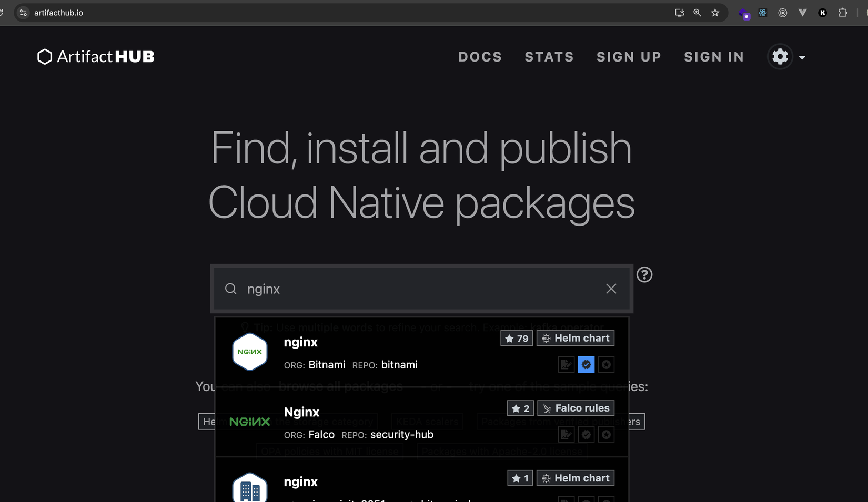Click the security-hub repository name
The width and height of the screenshot is (868, 502).
click(x=402, y=435)
